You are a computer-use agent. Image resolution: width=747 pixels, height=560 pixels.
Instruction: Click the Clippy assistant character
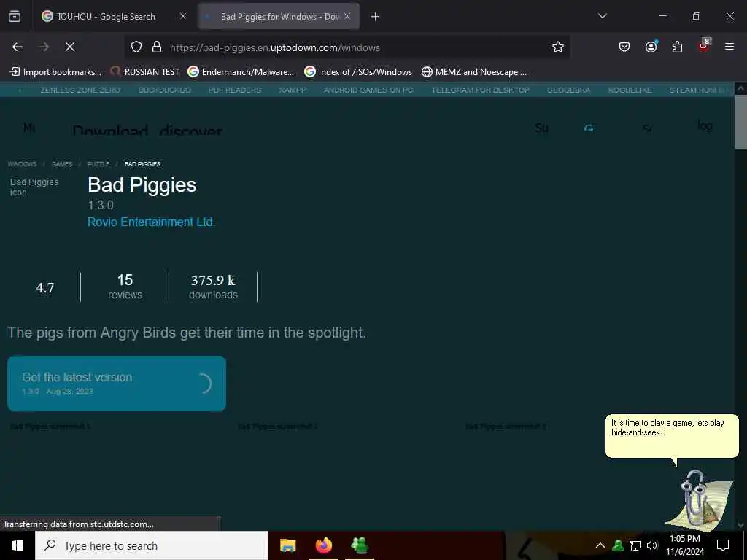pos(700,499)
